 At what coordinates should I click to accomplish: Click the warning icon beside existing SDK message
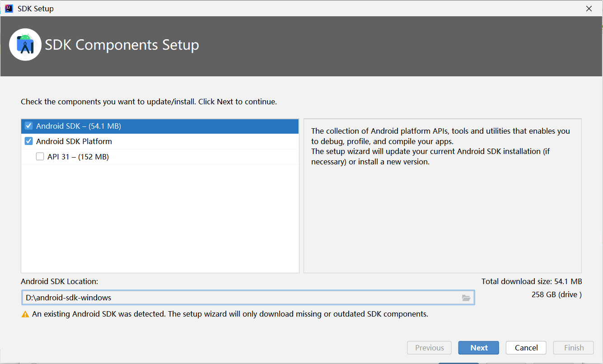coord(25,314)
